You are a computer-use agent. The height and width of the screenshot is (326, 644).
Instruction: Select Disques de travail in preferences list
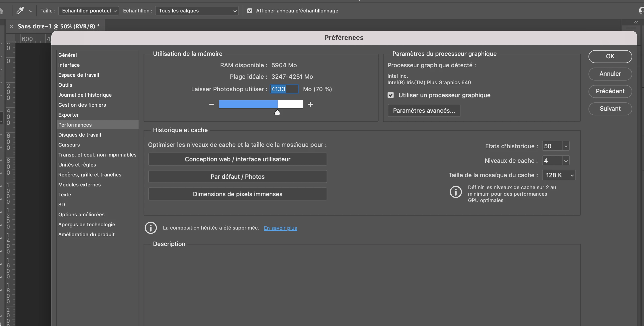[80, 135]
